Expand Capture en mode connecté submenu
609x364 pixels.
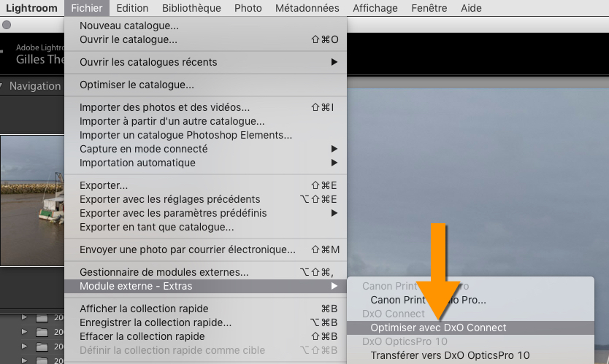(205, 149)
